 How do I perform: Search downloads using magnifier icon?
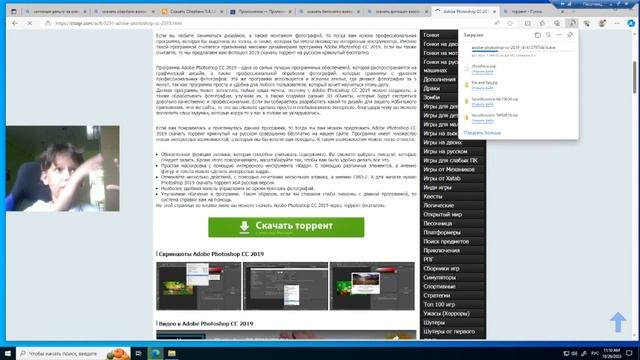pyautogui.click(x=548, y=35)
